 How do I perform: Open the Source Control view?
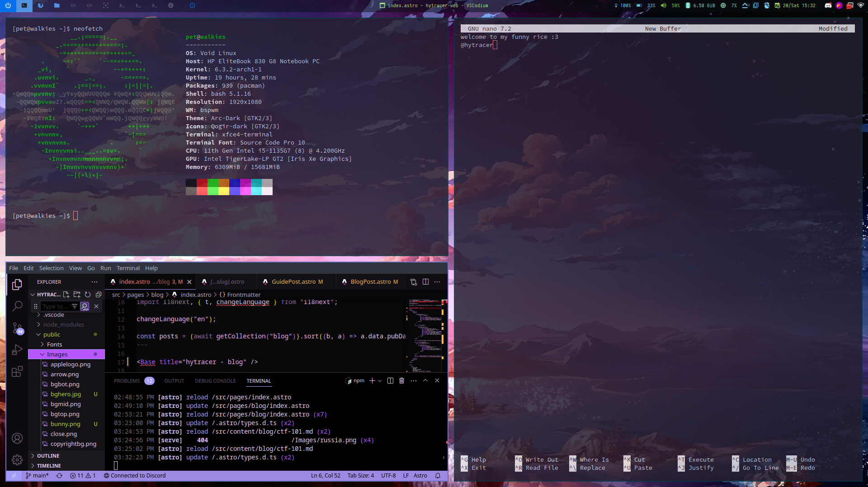coord(17,328)
